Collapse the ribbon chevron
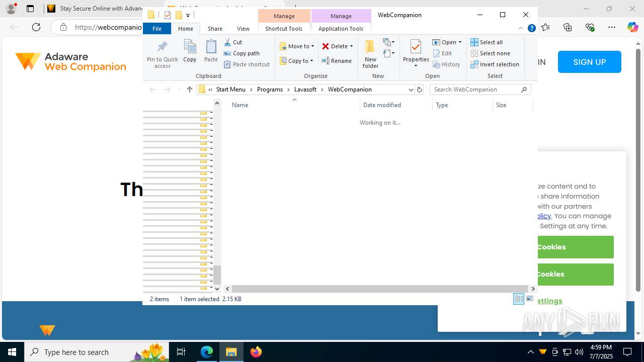Screen dimensions: 644x362 [521, 29]
